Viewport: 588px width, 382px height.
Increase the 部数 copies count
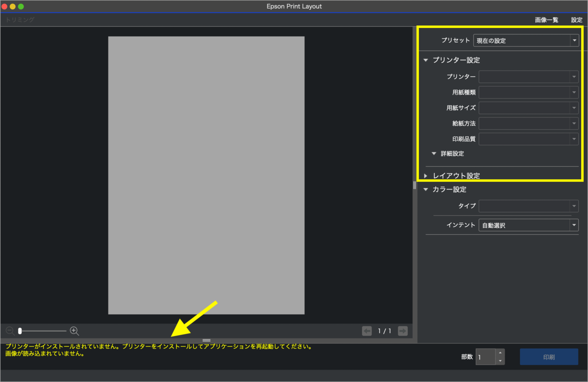click(x=500, y=353)
